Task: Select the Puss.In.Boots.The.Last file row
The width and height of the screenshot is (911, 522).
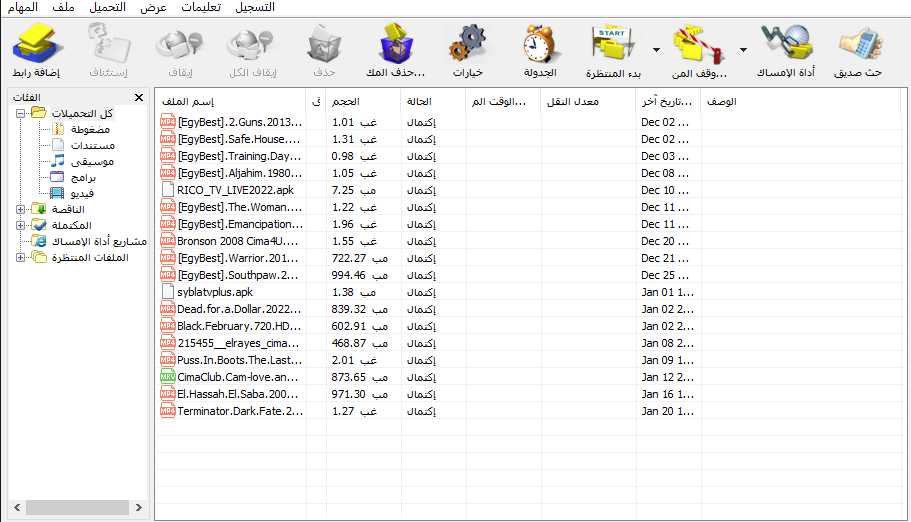Action: tap(528, 360)
